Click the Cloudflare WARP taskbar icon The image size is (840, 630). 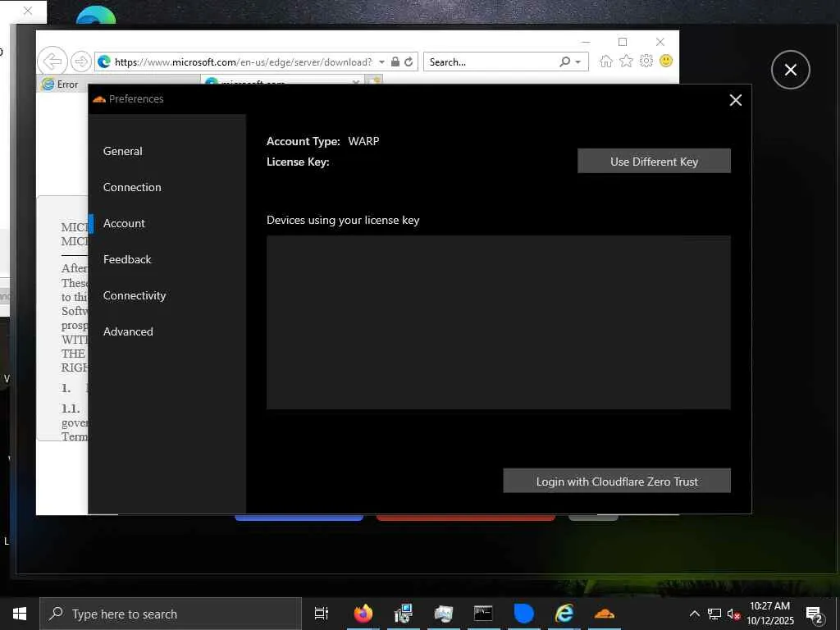click(x=605, y=614)
